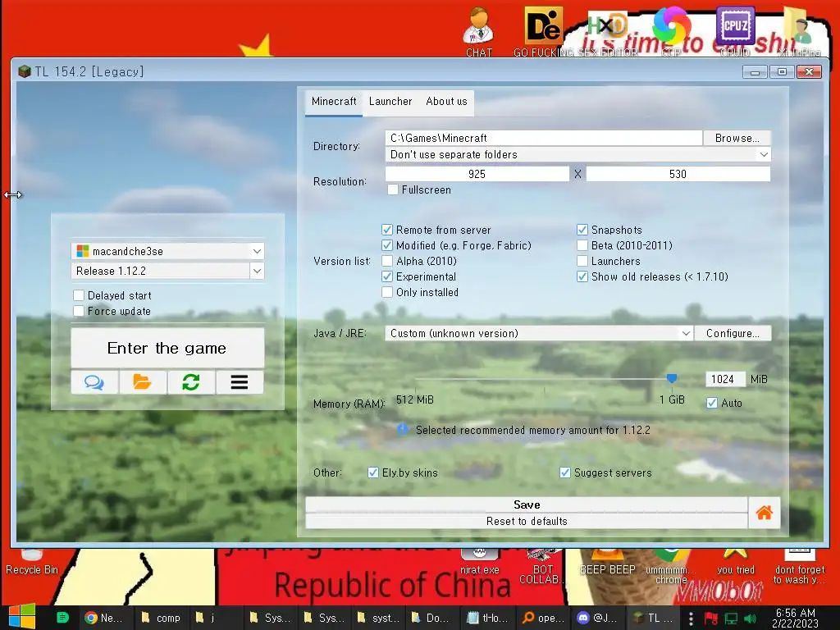Viewport: 840px width, 630px height.
Task: Click Reset to defaults button
Action: [x=527, y=521]
